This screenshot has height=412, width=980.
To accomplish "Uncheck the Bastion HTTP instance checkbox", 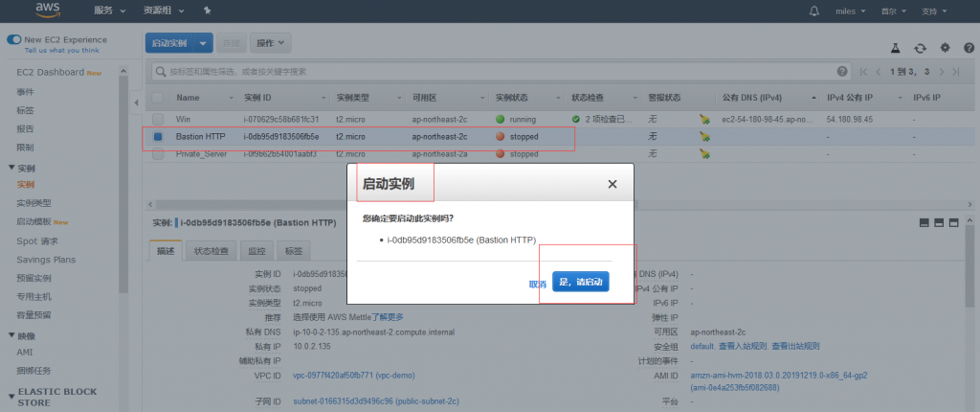I will pos(158,136).
